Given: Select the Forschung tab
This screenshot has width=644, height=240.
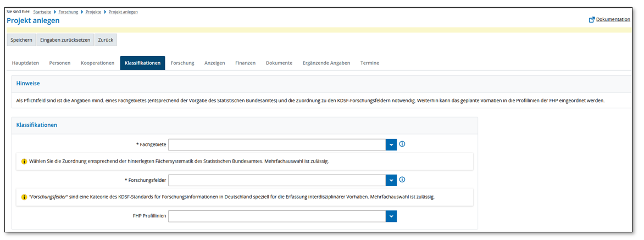Looking at the screenshot, I should coord(182,63).
